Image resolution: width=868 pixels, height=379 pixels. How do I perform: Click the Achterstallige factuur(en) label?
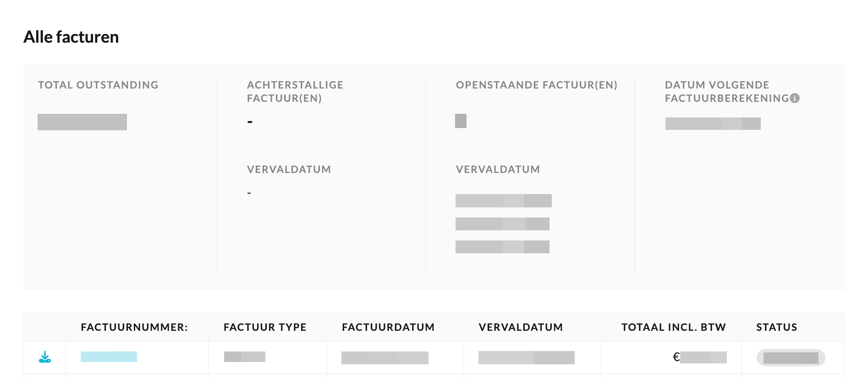(295, 91)
